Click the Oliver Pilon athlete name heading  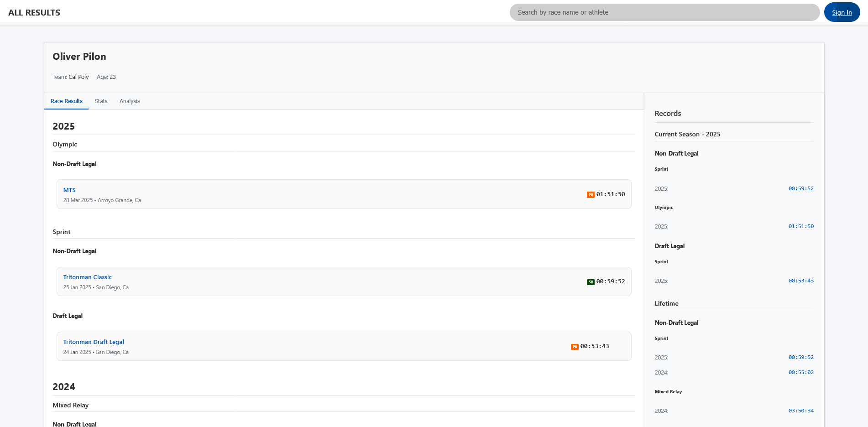[x=79, y=57]
